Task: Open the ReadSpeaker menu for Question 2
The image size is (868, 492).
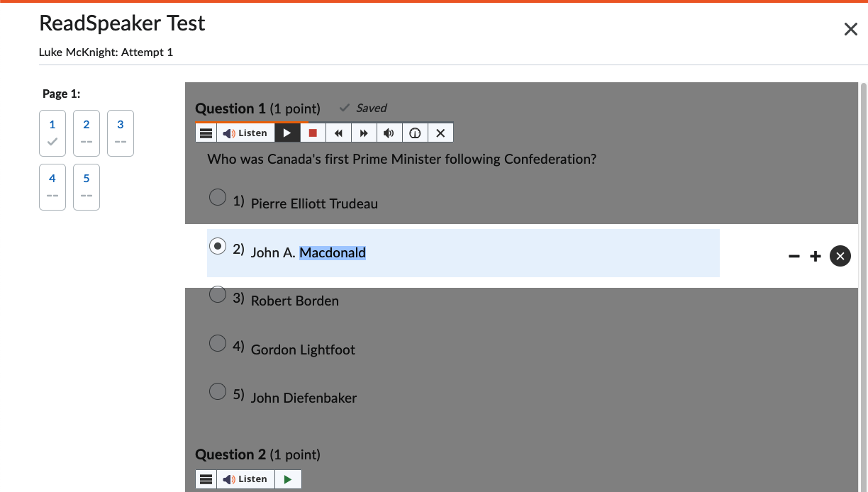Action: click(206, 479)
